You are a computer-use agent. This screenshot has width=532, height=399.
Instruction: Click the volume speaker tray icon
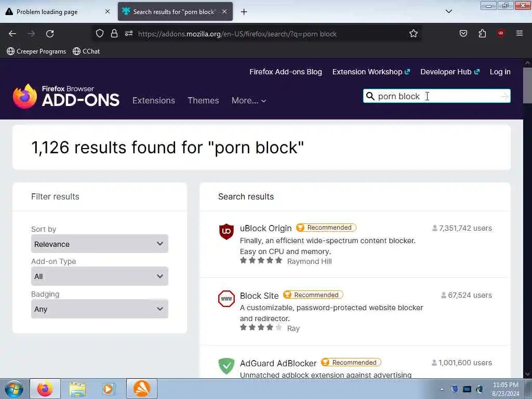pyautogui.click(x=480, y=389)
